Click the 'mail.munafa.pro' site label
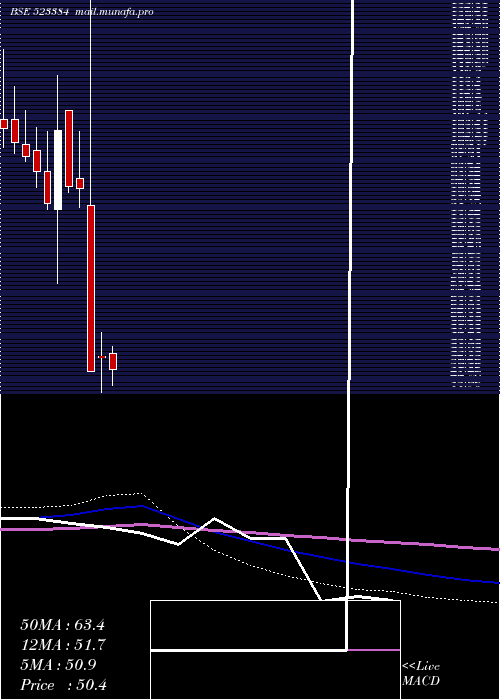This screenshot has width=500, height=700. tap(114, 12)
